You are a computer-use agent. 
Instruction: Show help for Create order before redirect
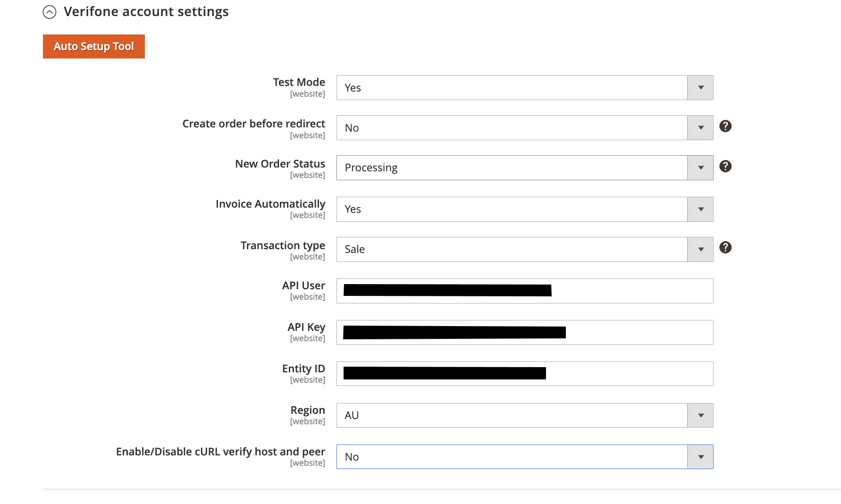tap(725, 126)
